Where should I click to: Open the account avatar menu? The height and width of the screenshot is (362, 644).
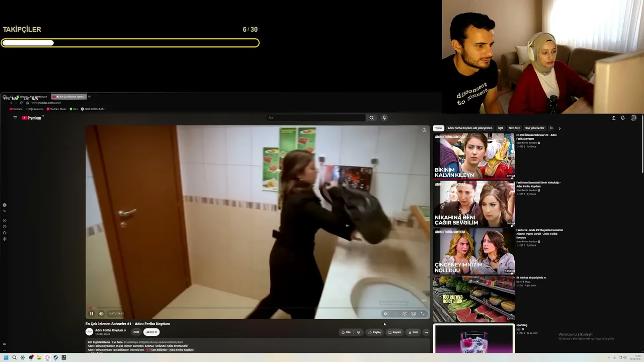pos(633,118)
